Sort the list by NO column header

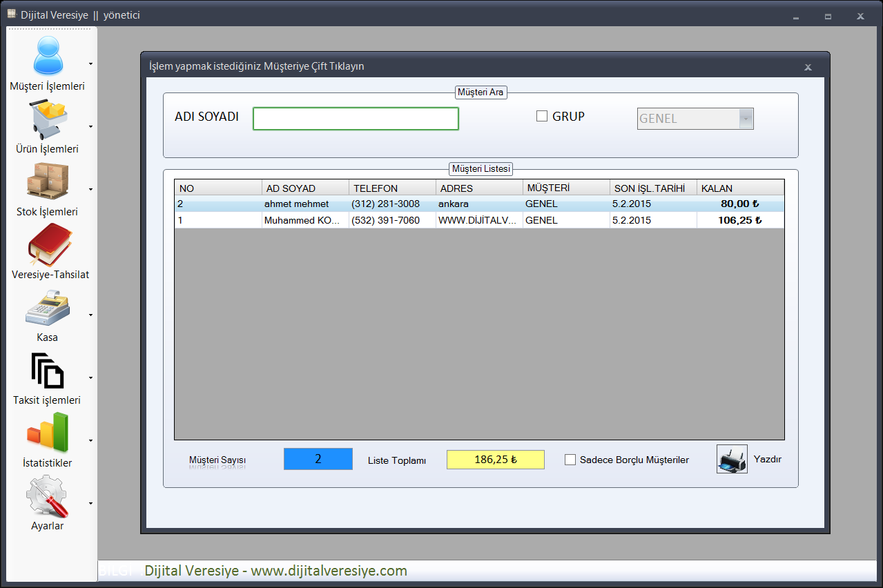click(x=218, y=188)
